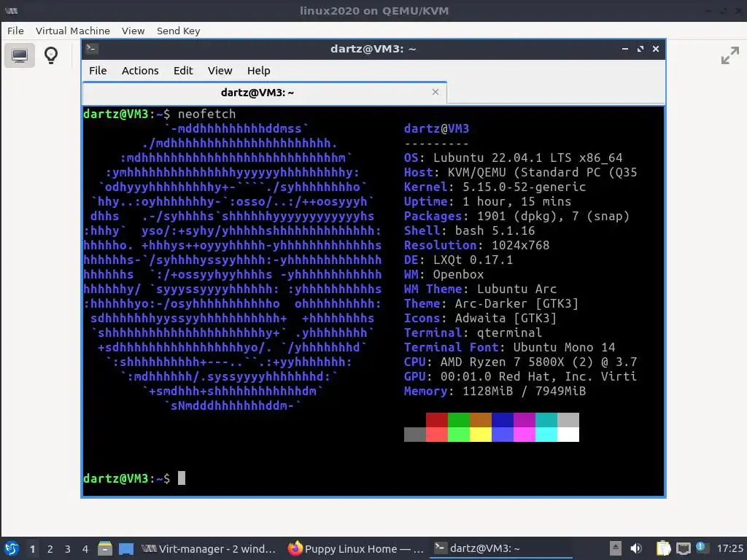Click the red color block in neofetch
The height and width of the screenshot is (560, 747).
(x=436, y=420)
